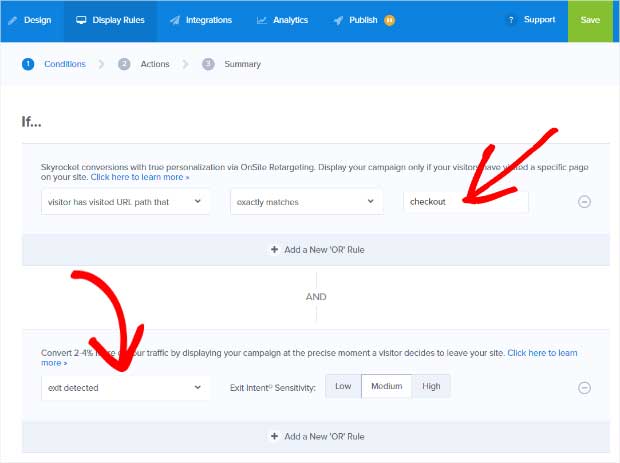Remove the exit detected rule with minus icon
The height and width of the screenshot is (463, 620).
[x=585, y=388]
